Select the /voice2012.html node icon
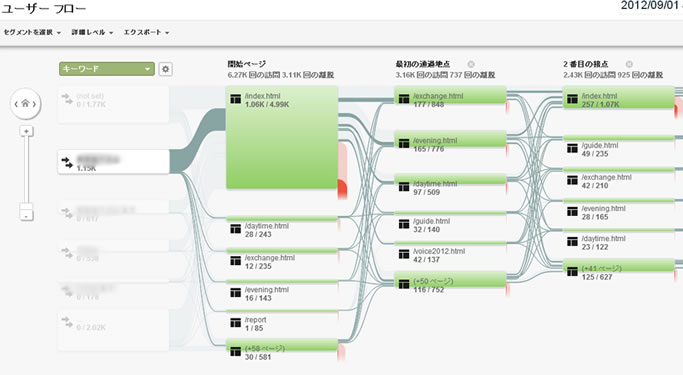This screenshot has height=375, width=683. click(404, 254)
